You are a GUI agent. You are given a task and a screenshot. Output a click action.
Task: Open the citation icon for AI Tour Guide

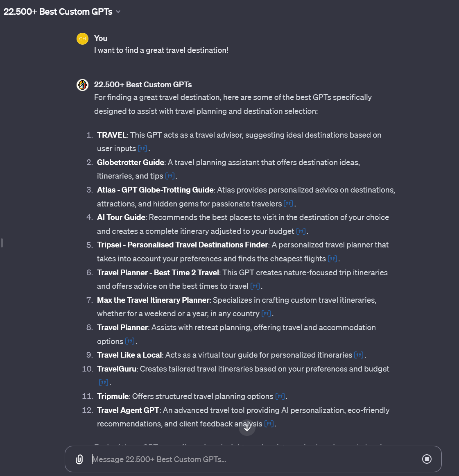(x=301, y=231)
